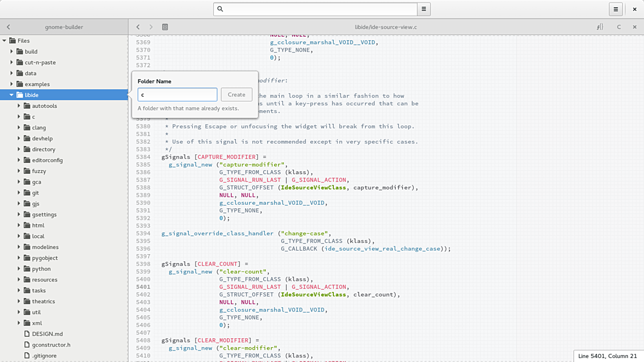Image resolution: width=644 pixels, height=362 pixels.
Task: Close the ide-source-view.c document
Action: point(635,27)
